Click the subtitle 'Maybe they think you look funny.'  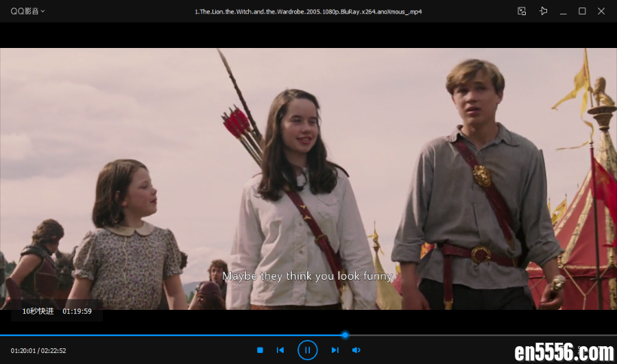click(x=308, y=276)
